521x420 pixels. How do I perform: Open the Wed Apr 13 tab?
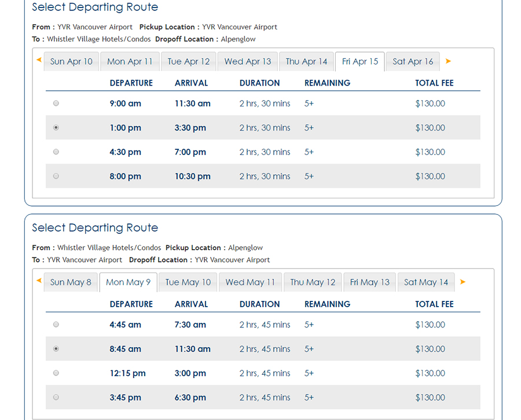pyautogui.click(x=248, y=61)
